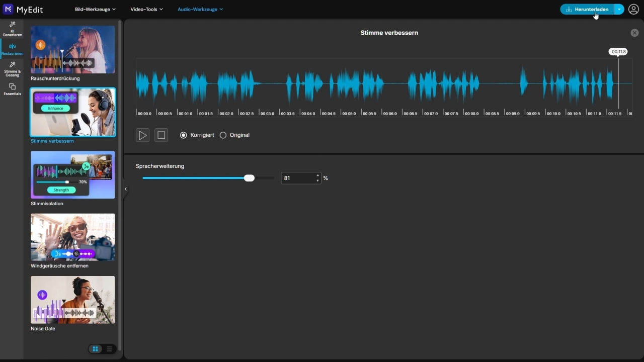644x362 pixels.
Task: Collapse the left tool panel arrow
Action: (125, 189)
